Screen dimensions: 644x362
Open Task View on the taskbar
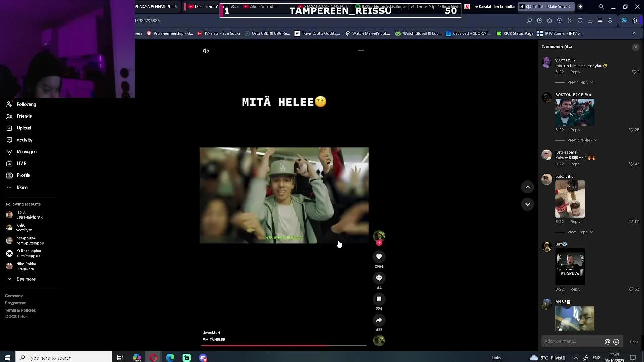tap(120, 358)
